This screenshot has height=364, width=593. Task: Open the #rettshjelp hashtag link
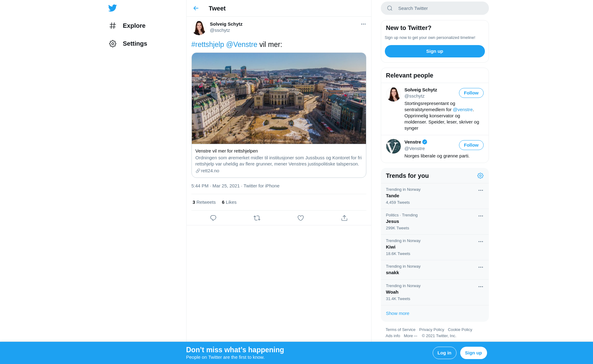(x=208, y=44)
